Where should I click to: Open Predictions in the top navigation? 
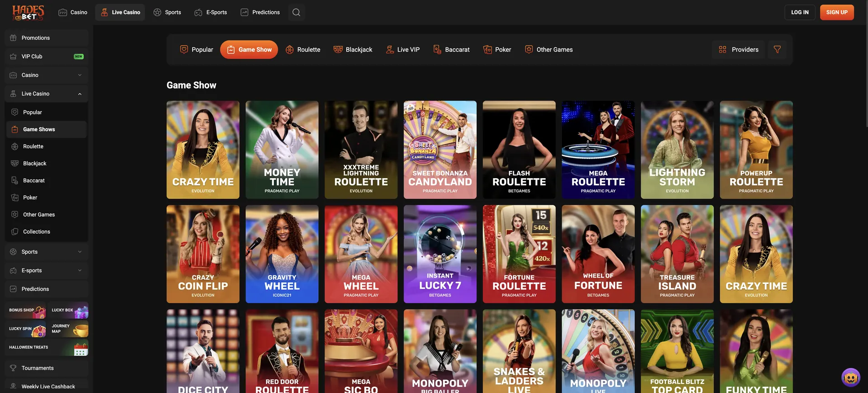click(260, 12)
